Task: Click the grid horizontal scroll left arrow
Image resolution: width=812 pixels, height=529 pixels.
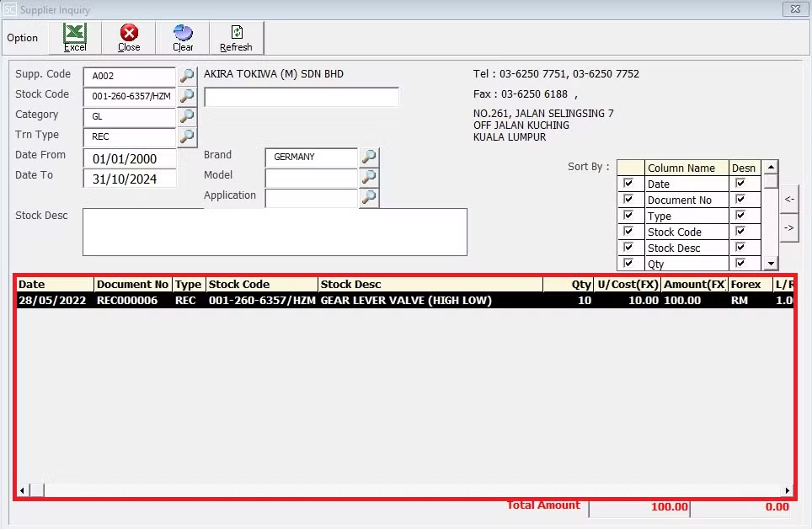Action: coord(22,490)
